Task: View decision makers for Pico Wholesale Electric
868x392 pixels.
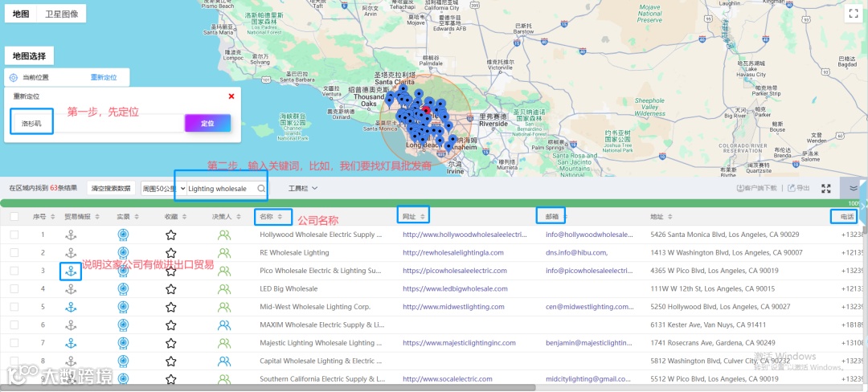Action: pos(224,271)
